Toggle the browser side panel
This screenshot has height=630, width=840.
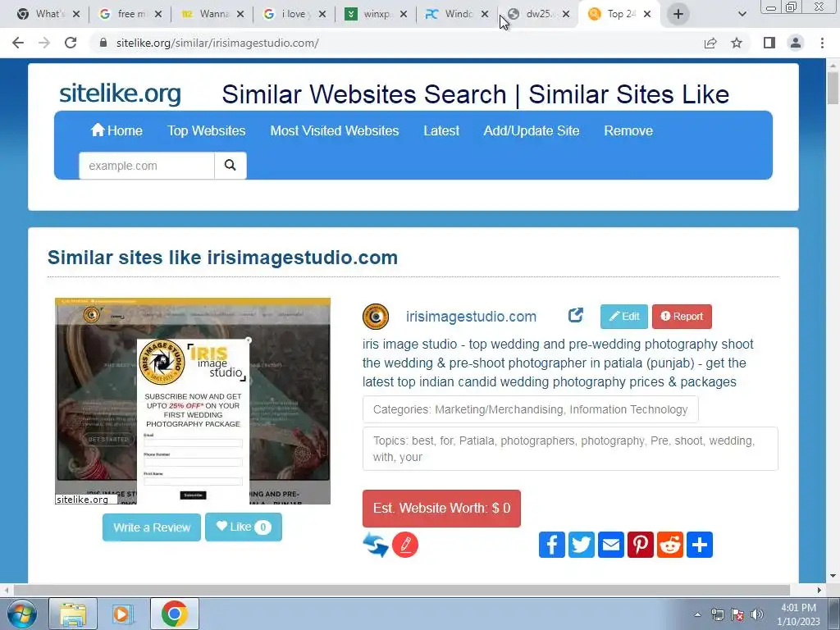(769, 43)
